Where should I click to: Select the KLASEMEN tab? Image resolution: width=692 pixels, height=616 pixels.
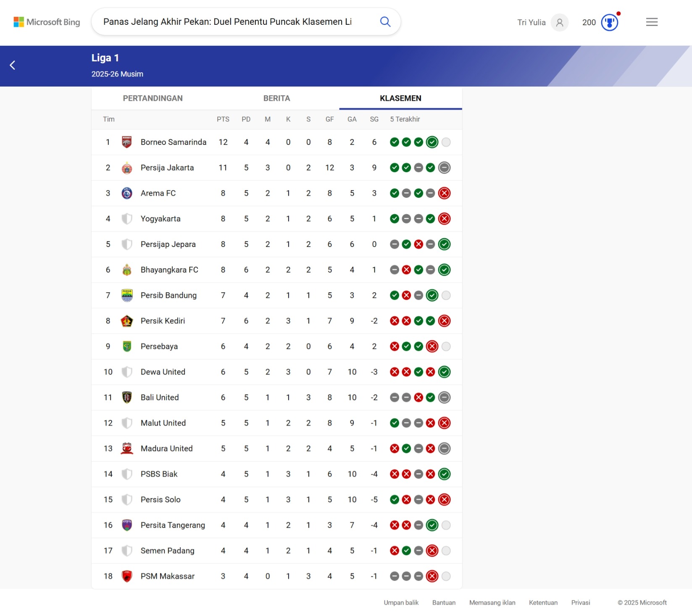click(x=400, y=98)
